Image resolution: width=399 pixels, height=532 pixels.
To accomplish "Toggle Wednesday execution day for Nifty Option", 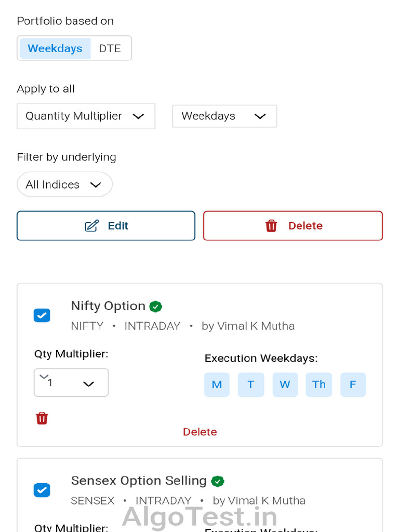I will tap(285, 384).
